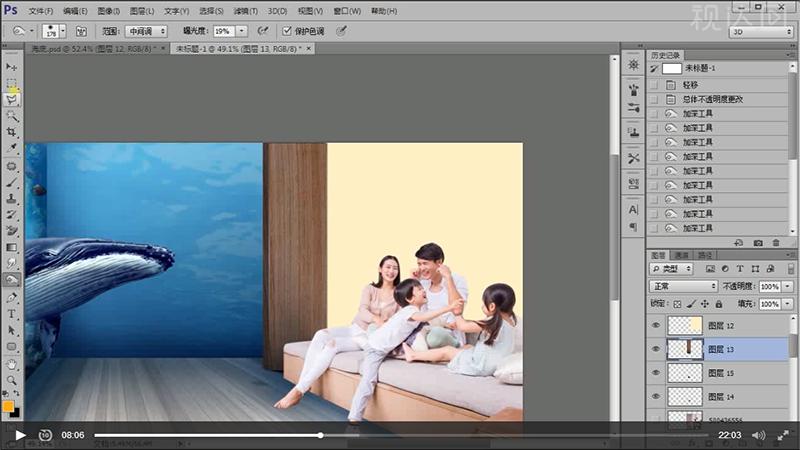This screenshot has width=800, height=450.
Task: Set history brush source to 轻移 state
Action: (654, 85)
